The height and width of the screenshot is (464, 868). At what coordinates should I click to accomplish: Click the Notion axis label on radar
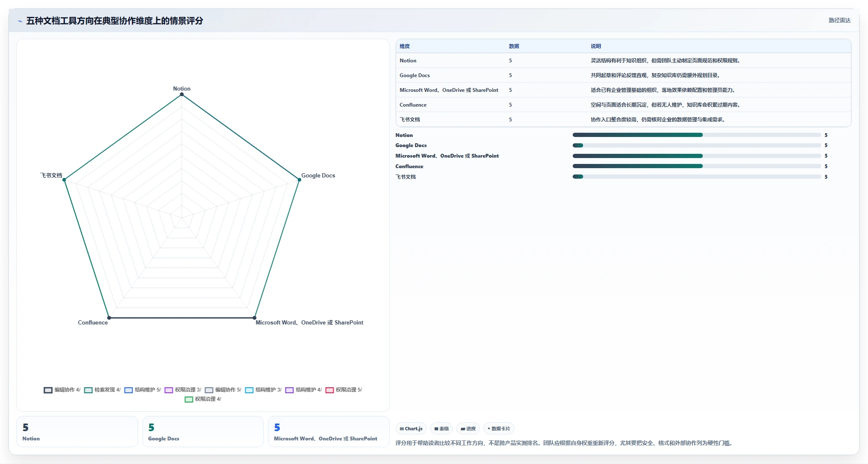(182, 89)
